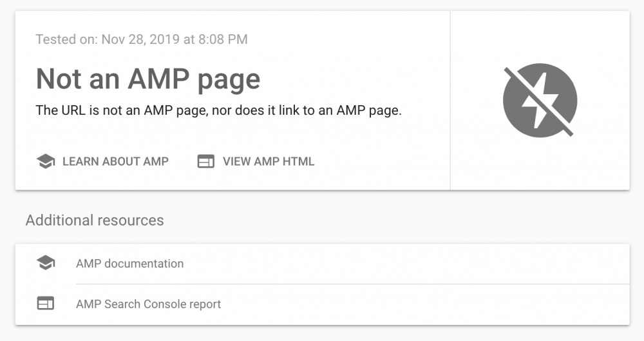Open the AMP documentation resource
This screenshot has height=341, width=644.
tap(129, 264)
